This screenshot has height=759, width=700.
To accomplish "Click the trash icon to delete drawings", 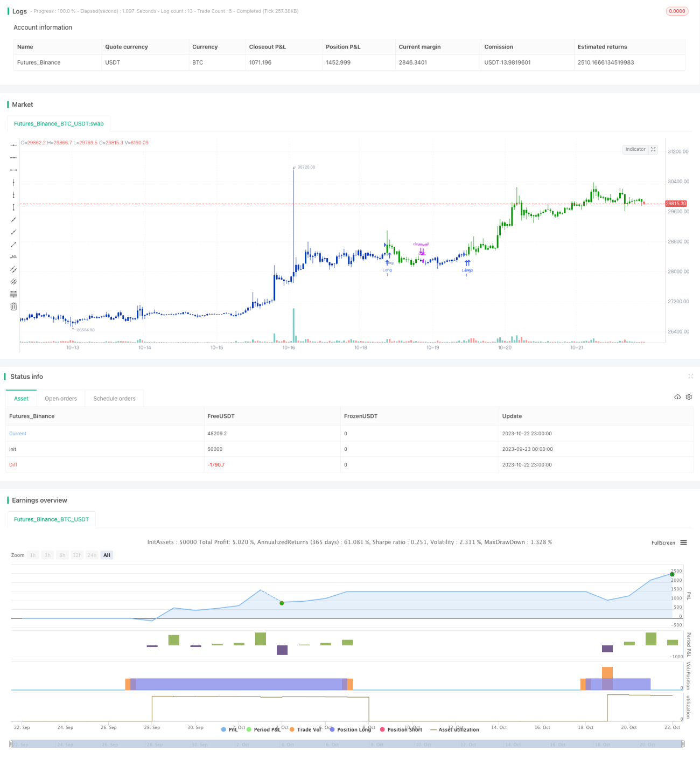I will pyautogui.click(x=13, y=307).
